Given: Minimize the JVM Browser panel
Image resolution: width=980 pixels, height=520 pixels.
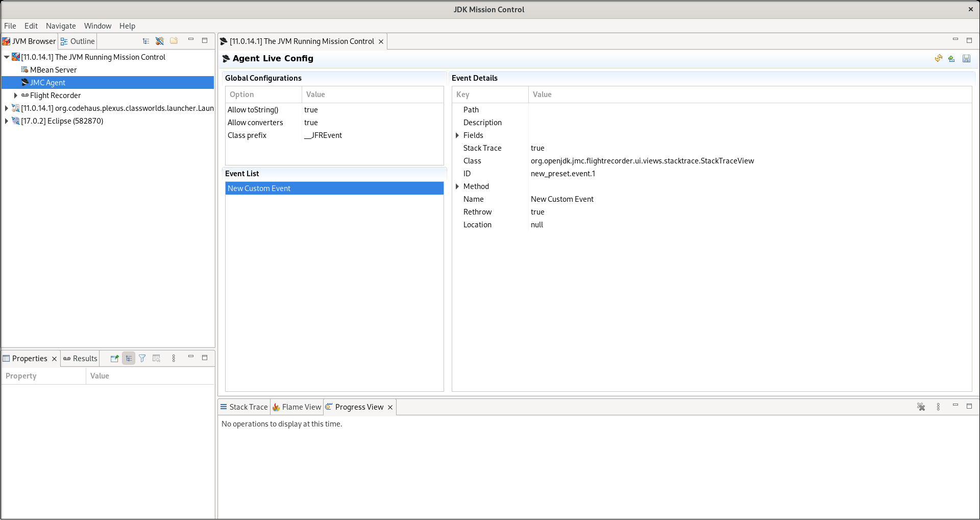Looking at the screenshot, I should click(x=191, y=40).
